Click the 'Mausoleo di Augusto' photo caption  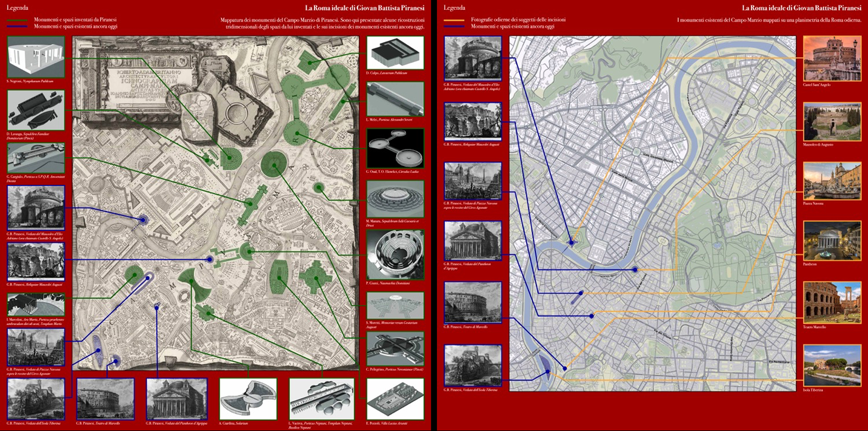[818, 145]
